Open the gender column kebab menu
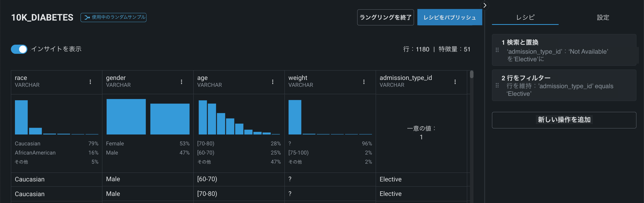Screen dimensions: 644x203 coord(181,82)
